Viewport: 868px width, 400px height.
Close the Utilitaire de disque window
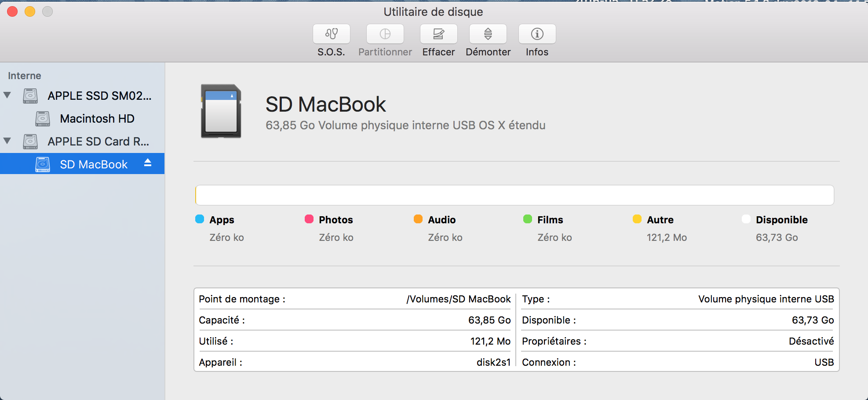click(12, 11)
